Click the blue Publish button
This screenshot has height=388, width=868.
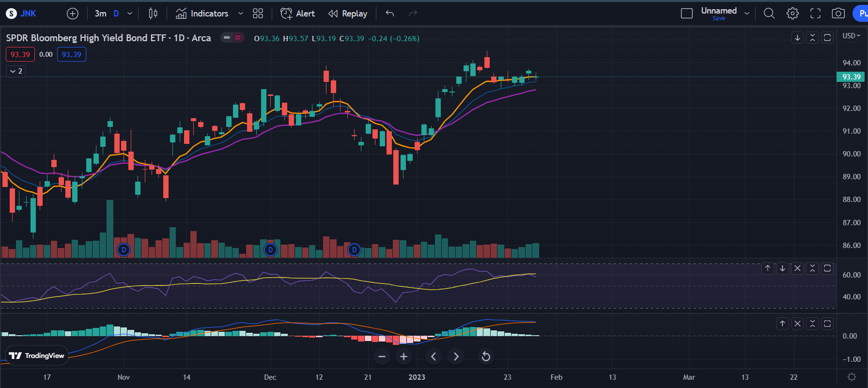click(x=860, y=14)
